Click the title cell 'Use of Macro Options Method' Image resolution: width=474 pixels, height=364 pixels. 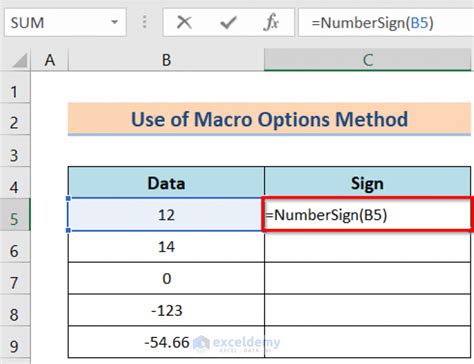coord(269,119)
